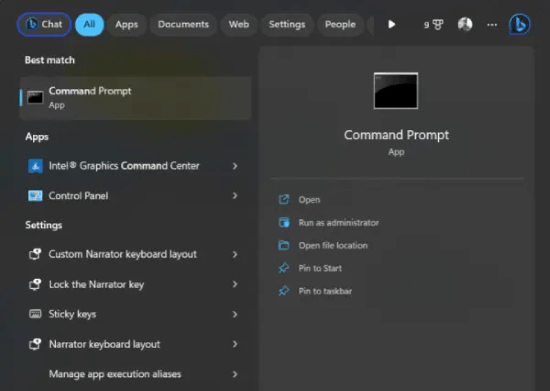Image resolution: width=550 pixels, height=391 pixels.
Task: Expand the Control Panel chevron
Action: click(x=235, y=196)
